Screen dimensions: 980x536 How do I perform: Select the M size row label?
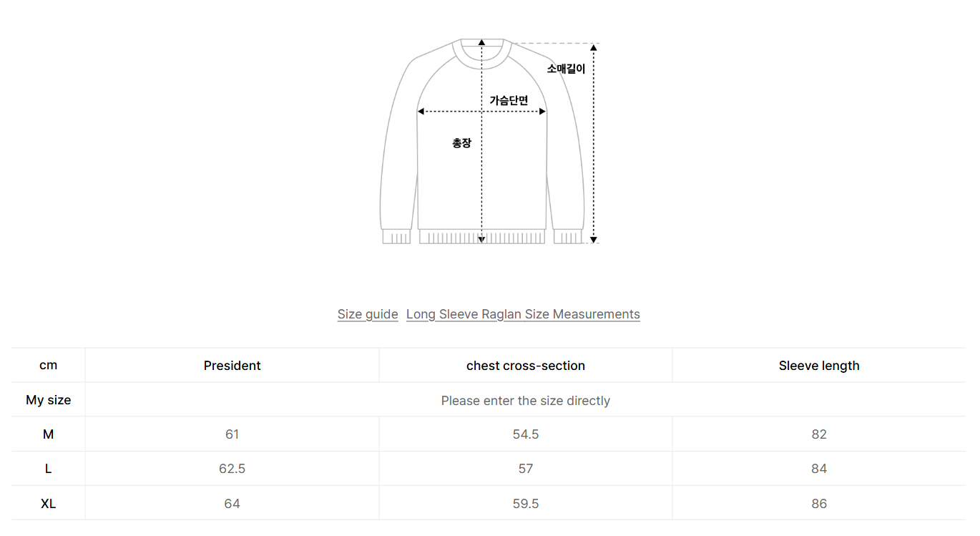pos(48,434)
